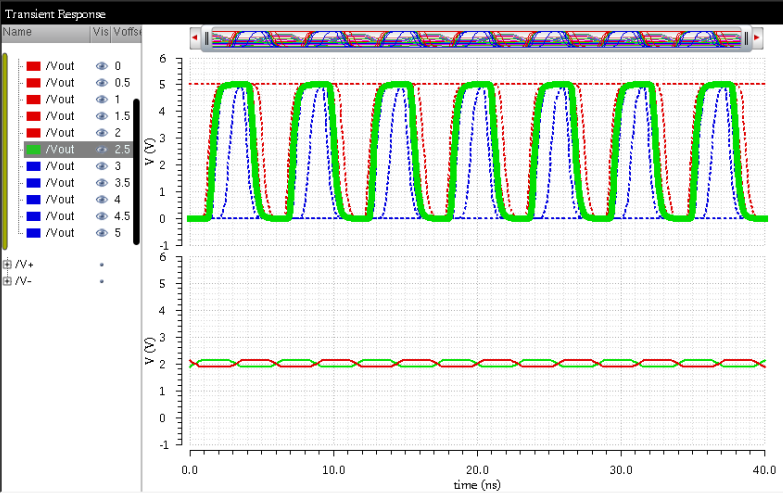Hide the /Vout offset 1.5 trace
This screenshot has height=493, width=783.
[x=102, y=116]
